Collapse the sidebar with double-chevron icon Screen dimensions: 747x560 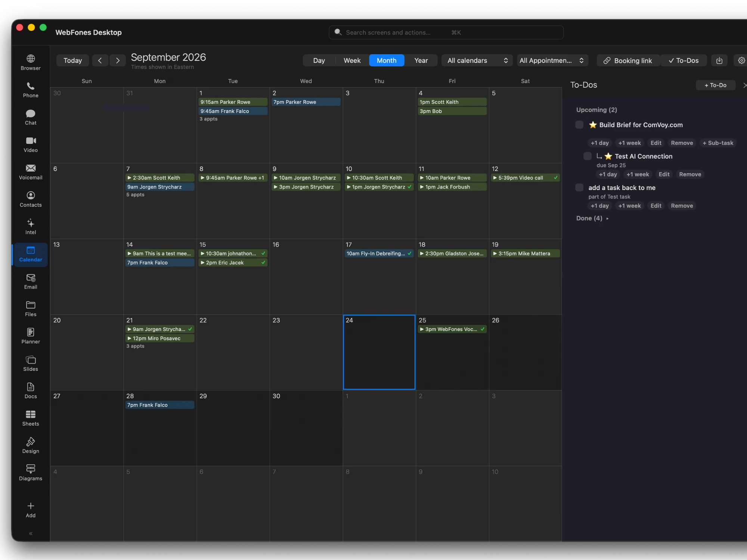point(31,533)
